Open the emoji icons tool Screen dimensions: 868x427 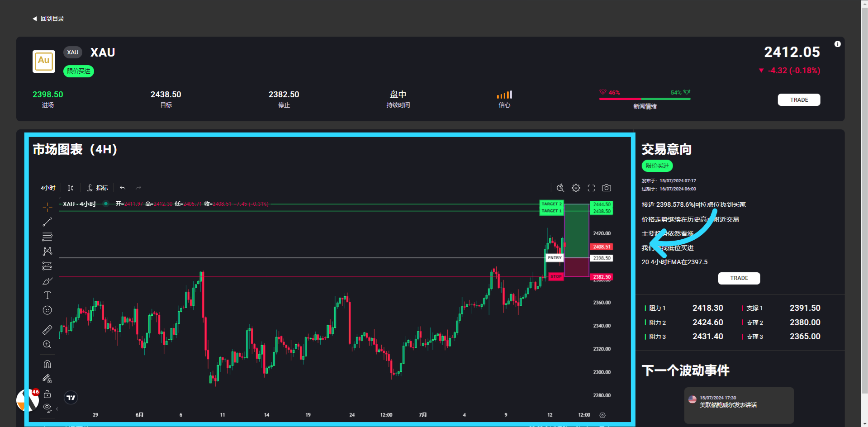(47, 310)
